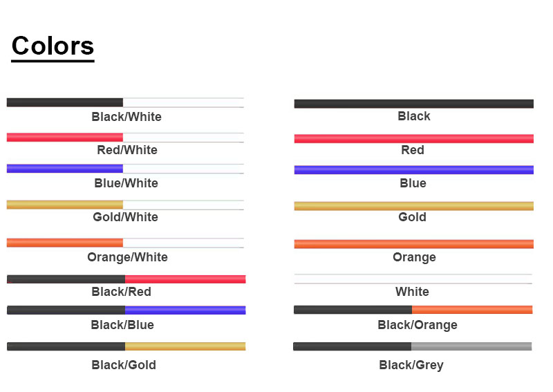Viewport: 553px width, 392px height.
Task: Pick the Black/Blue color bar
Action: tap(126, 310)
